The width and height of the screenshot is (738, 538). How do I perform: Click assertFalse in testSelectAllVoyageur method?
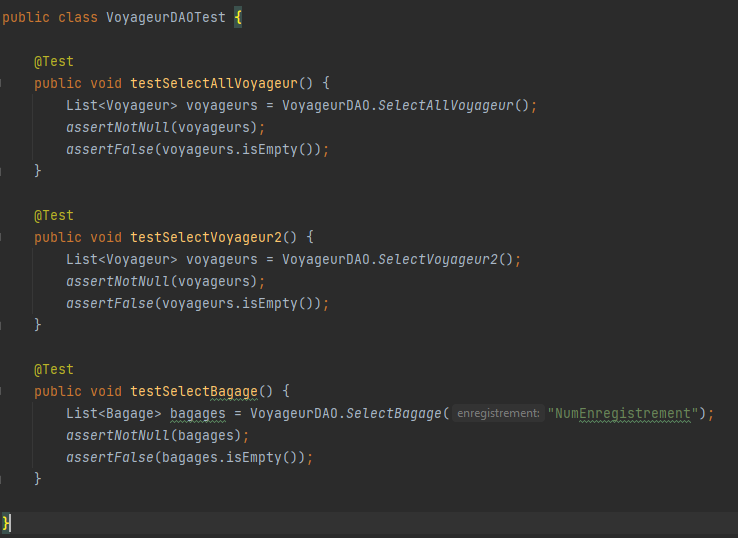pyautogui.click(x=110, y=150)
